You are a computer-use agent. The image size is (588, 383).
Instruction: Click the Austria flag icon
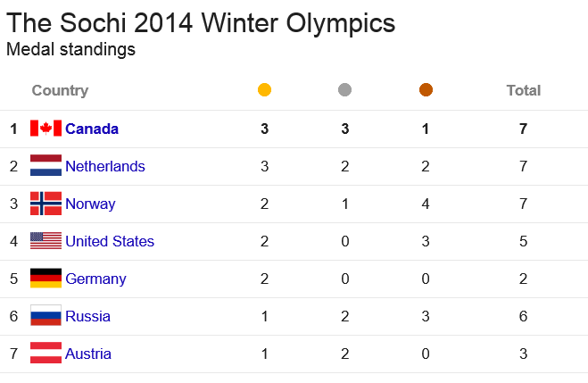(x=46, y=353)
